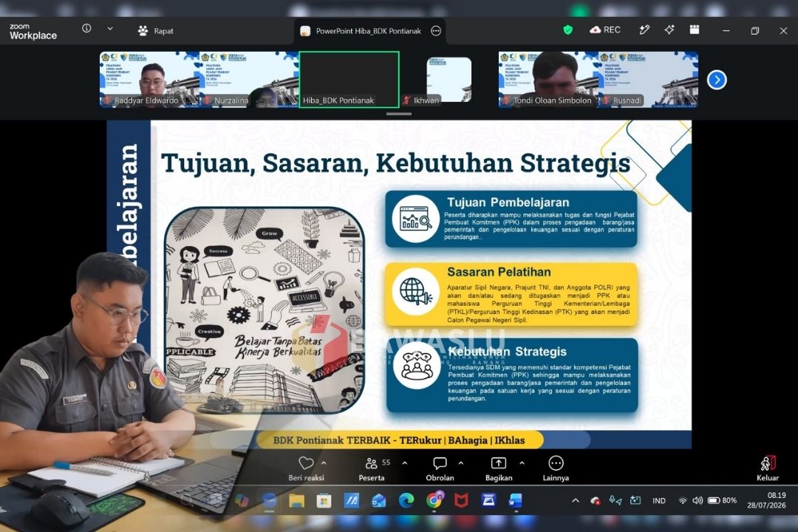Open the Beri reaksi heart icon

tap(306, 463)
